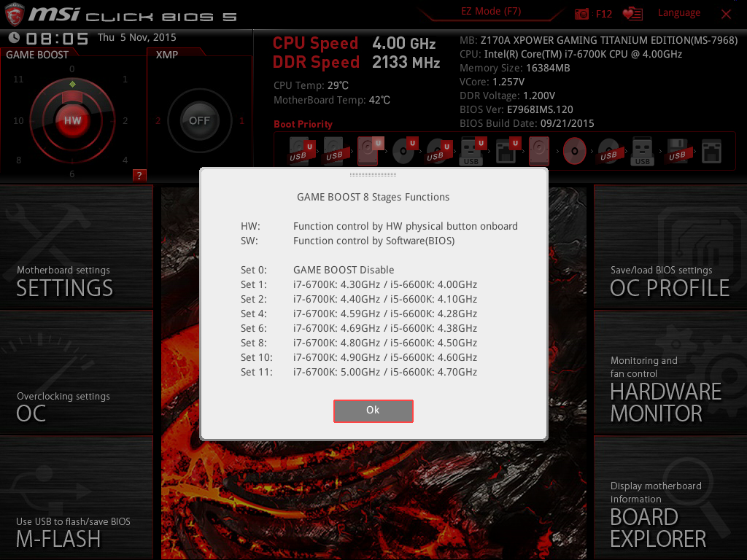The height and width of the screenshot is (560, 747).
Task: Select stage 10 on GAME BOOST dial
Action: point(18,120)
